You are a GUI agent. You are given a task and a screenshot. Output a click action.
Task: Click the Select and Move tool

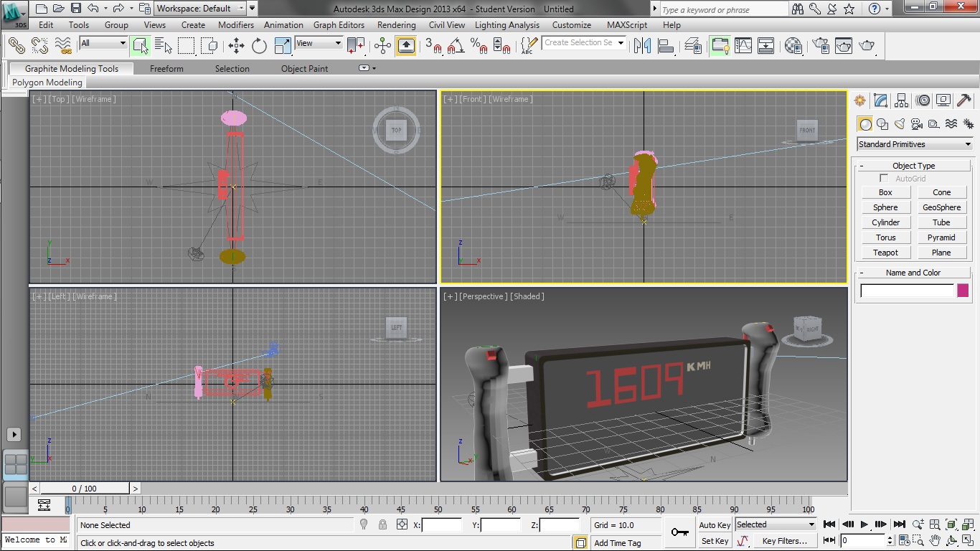pyautogui.click(x=236, y=46)
